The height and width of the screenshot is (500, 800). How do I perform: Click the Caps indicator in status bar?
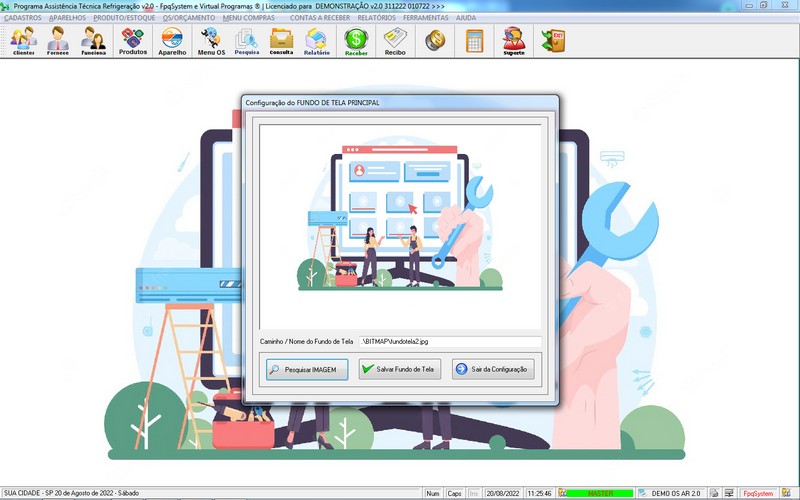pos(454,493)
